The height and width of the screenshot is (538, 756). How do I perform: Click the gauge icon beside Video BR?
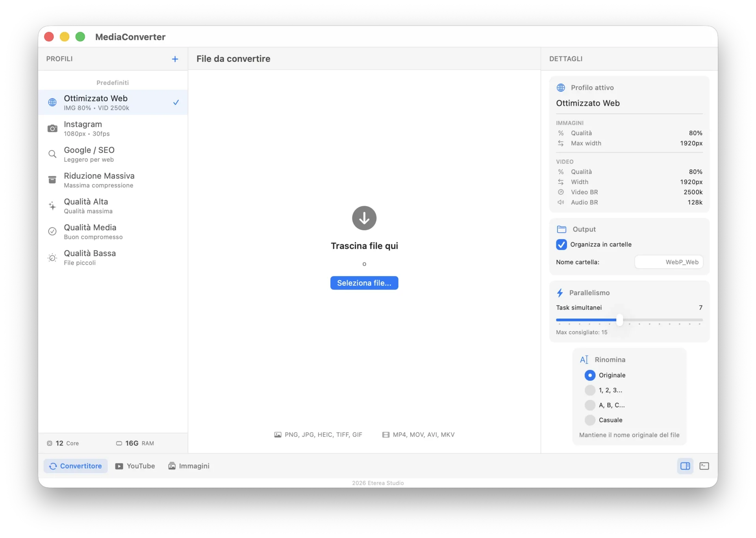click(x=561, y=192)
